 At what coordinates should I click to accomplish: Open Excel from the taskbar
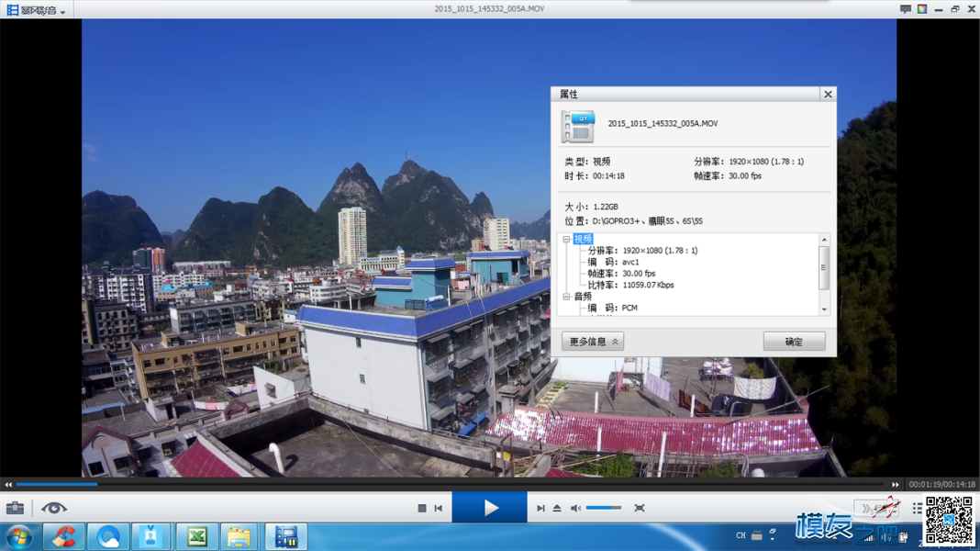click(197, 537)
